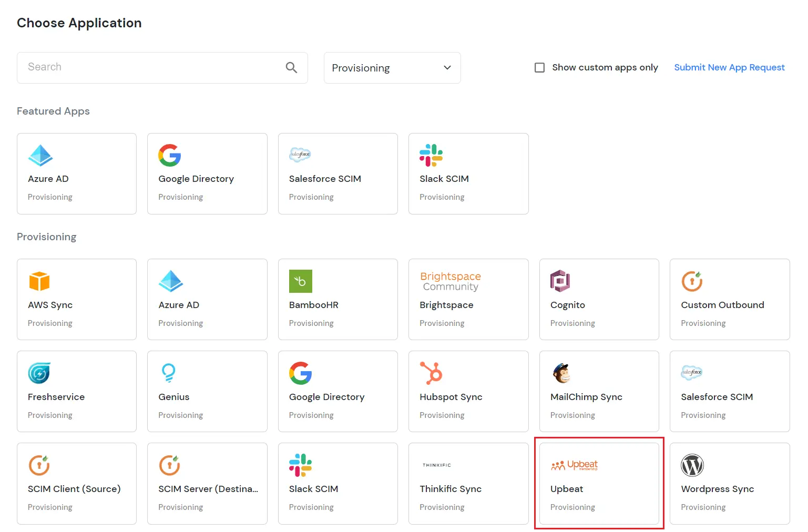
Task: Select the Wordpress Sync logo
Action: (x=692, y=465)
